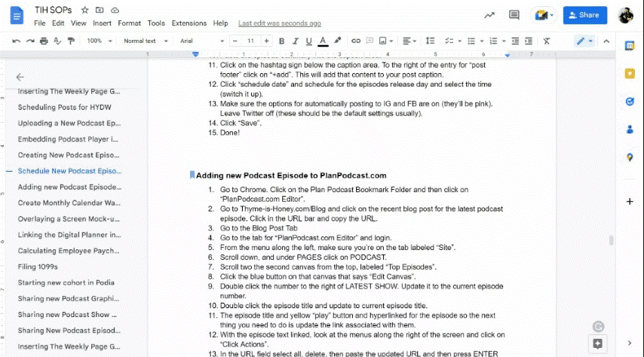Close the document outline with back arrow

20,77
